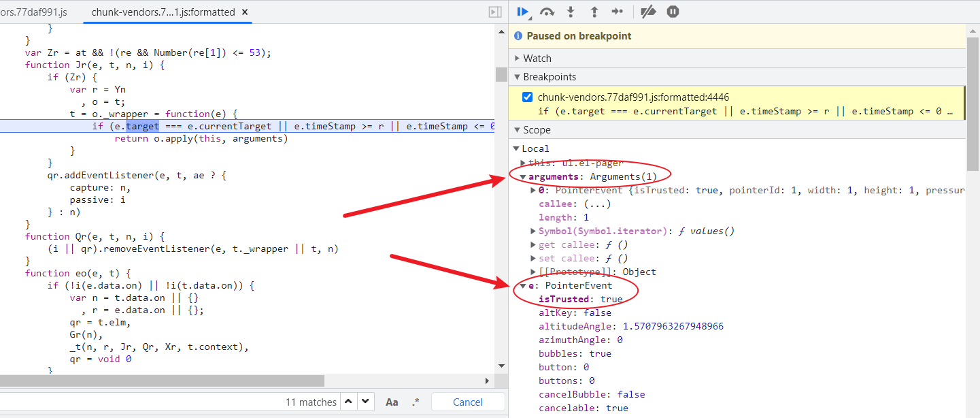Click the 'var Zr = at' code line
Image resolution: width=980 pixels, height=418 pixels.
coord(148,52)
